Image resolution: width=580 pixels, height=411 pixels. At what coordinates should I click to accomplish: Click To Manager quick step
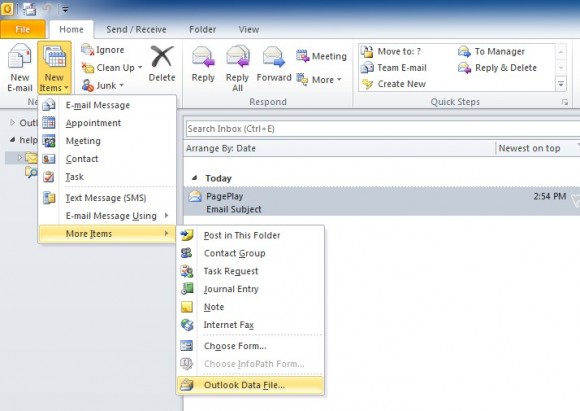[492, 51]
